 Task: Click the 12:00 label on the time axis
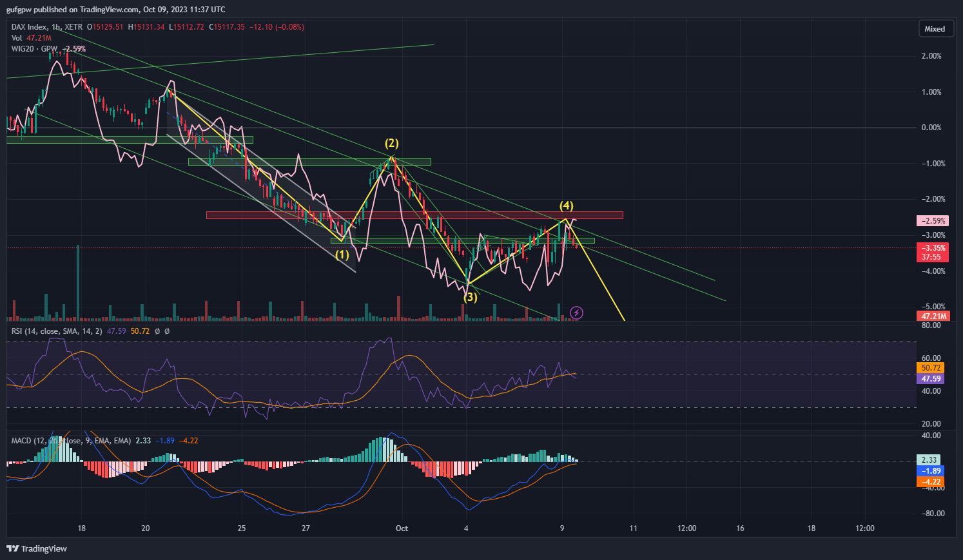686,528
